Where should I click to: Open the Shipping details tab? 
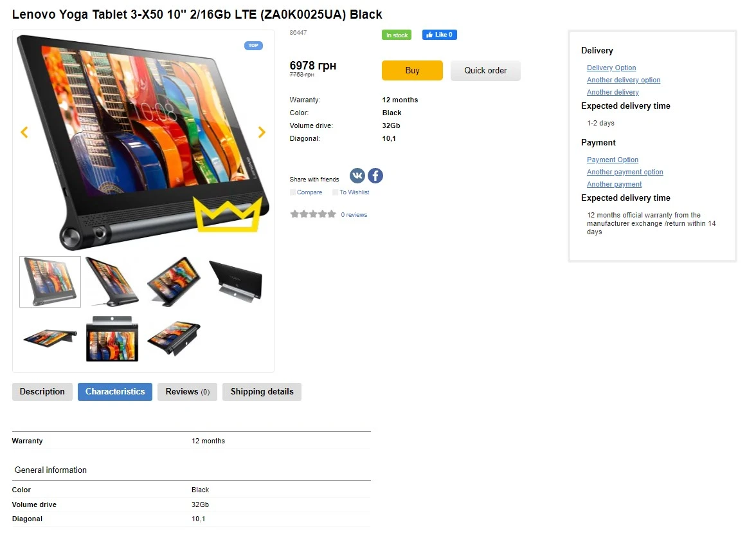pos(262,392)
